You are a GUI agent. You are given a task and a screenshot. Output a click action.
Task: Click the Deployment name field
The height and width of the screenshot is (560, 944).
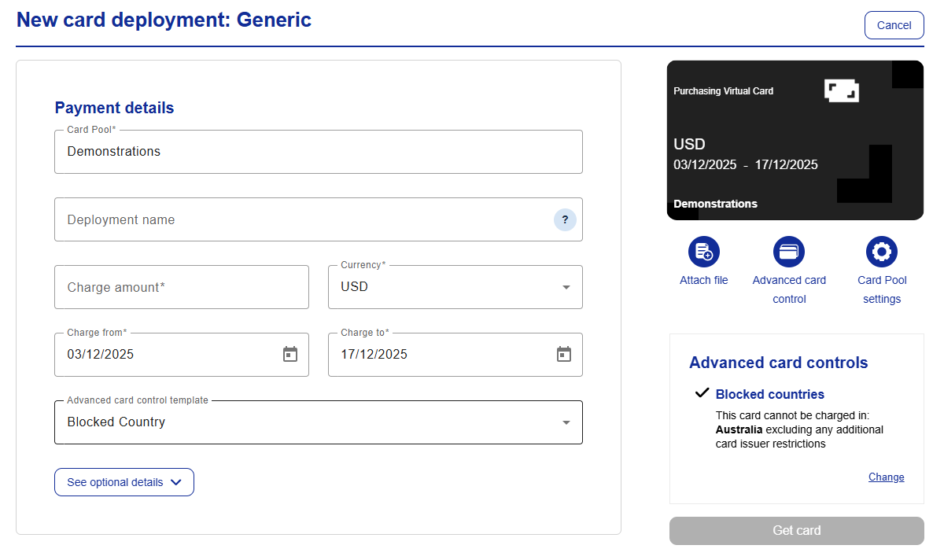pos(319,219)
